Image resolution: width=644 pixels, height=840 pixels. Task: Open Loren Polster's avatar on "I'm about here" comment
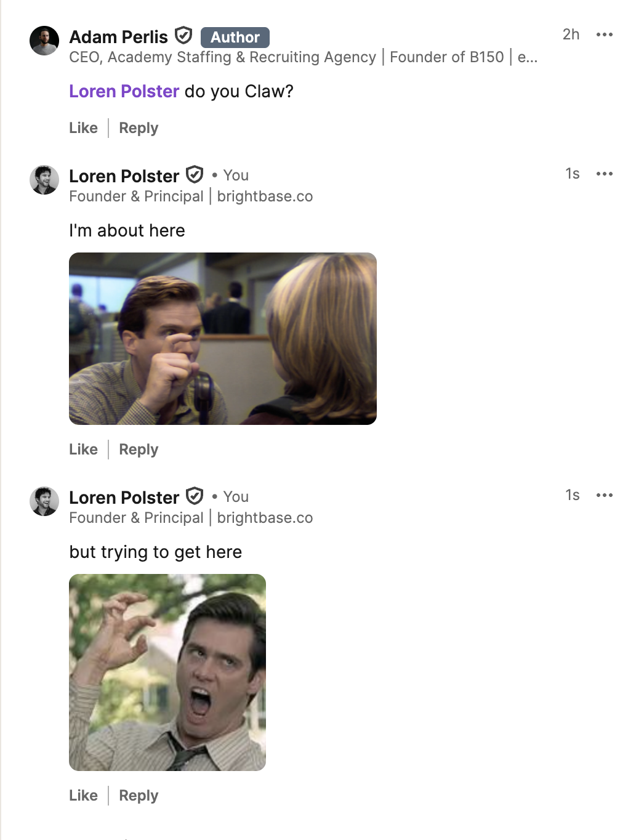point(44,180)
